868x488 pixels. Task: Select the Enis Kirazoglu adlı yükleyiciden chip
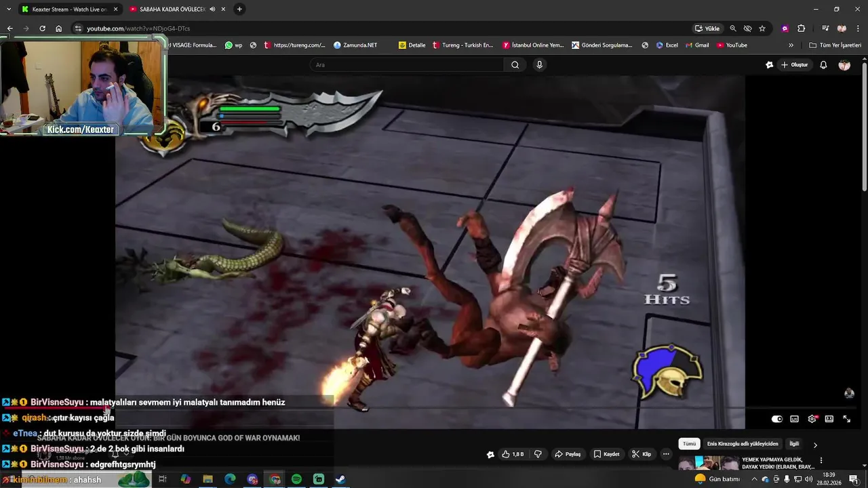tap(743, 444)
